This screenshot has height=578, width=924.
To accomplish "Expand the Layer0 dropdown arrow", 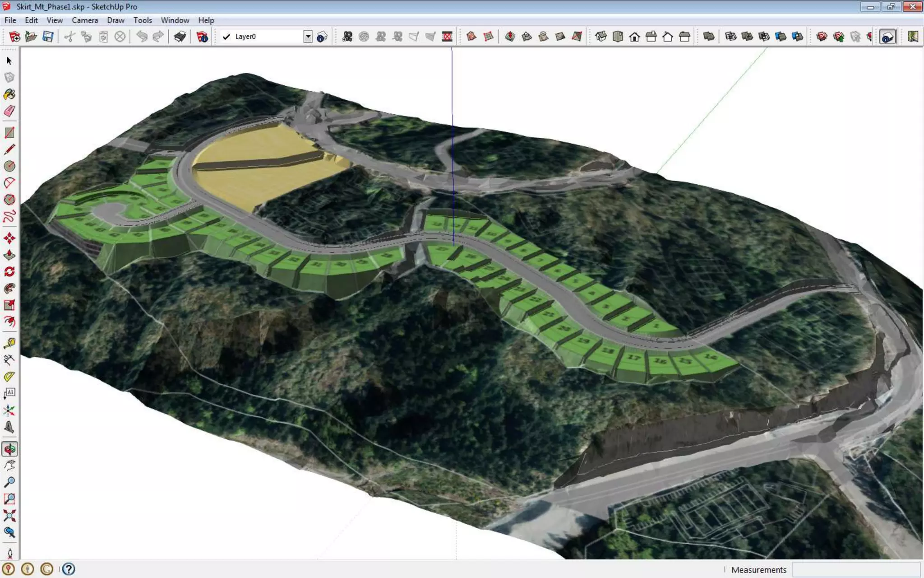I will 308,37.
